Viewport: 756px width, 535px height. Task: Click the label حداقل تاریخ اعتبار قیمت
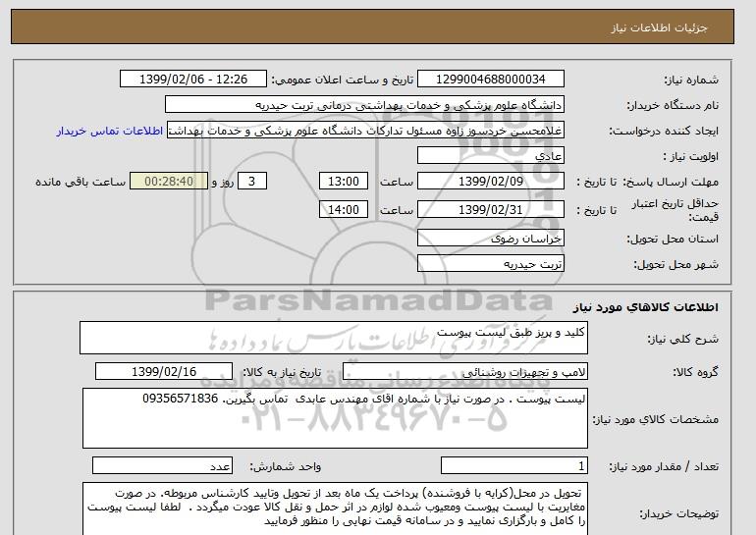point(675,210)
